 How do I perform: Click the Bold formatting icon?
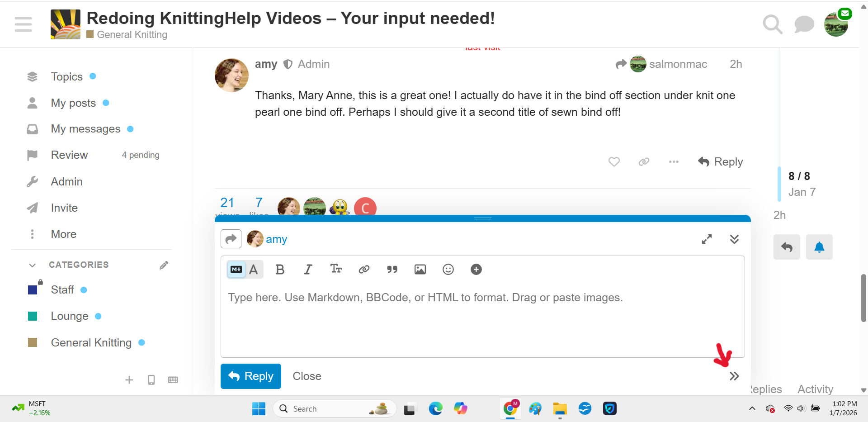(x=280, y=270)
